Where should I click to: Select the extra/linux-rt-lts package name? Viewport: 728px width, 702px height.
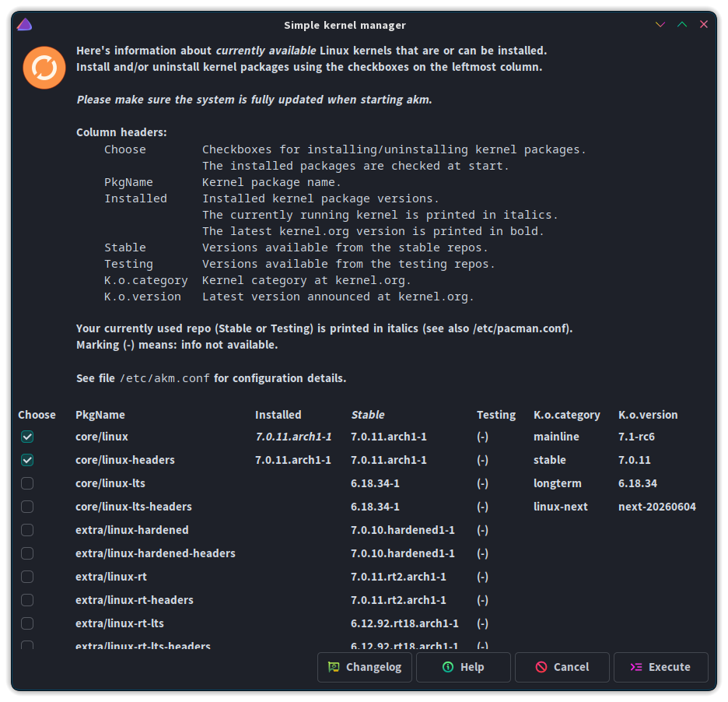point(120,623)
